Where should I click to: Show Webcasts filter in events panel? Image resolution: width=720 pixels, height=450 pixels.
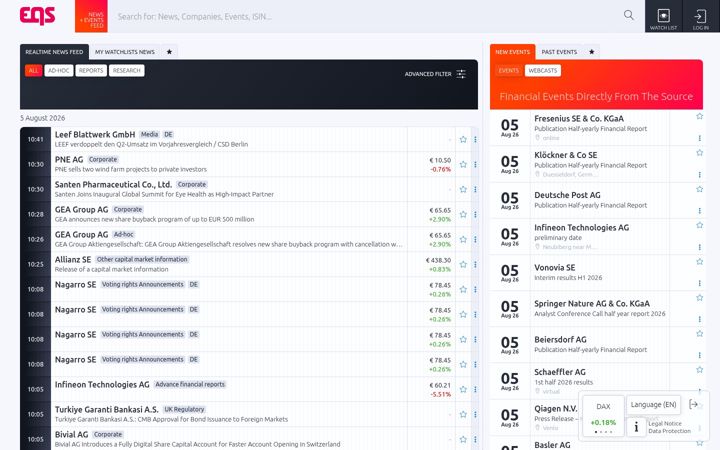(543, 71)
